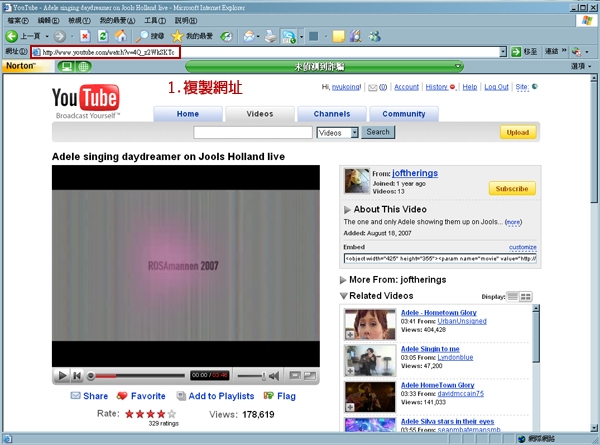Select the Embed code text field

click(x=440, y=258)
